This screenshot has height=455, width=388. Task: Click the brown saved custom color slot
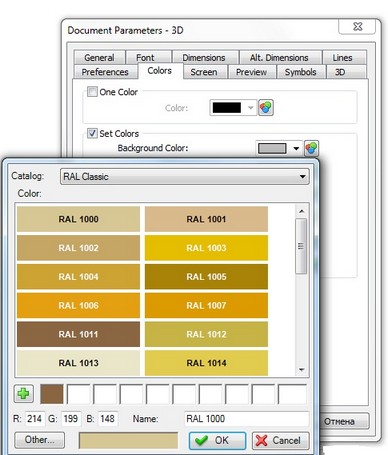pos(52,394)
